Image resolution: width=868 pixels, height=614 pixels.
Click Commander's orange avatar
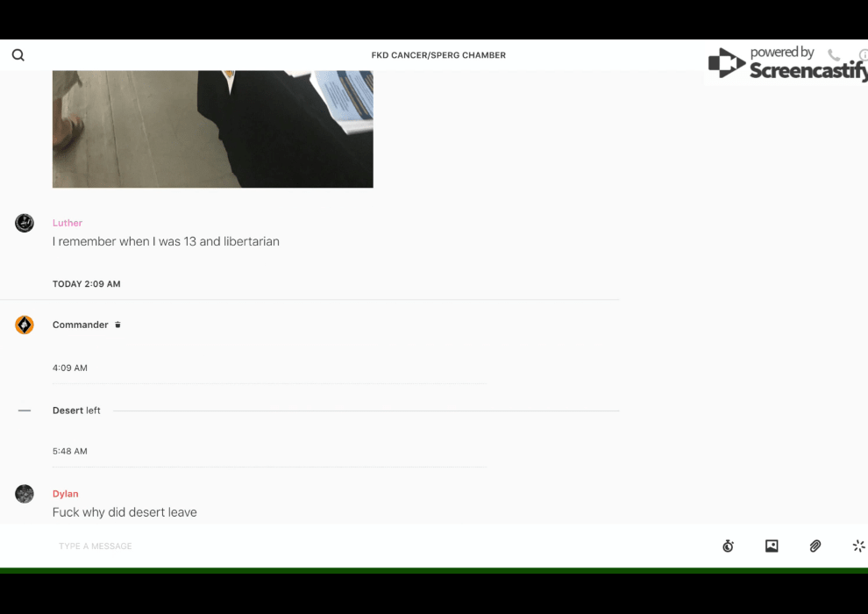[25, 325]
